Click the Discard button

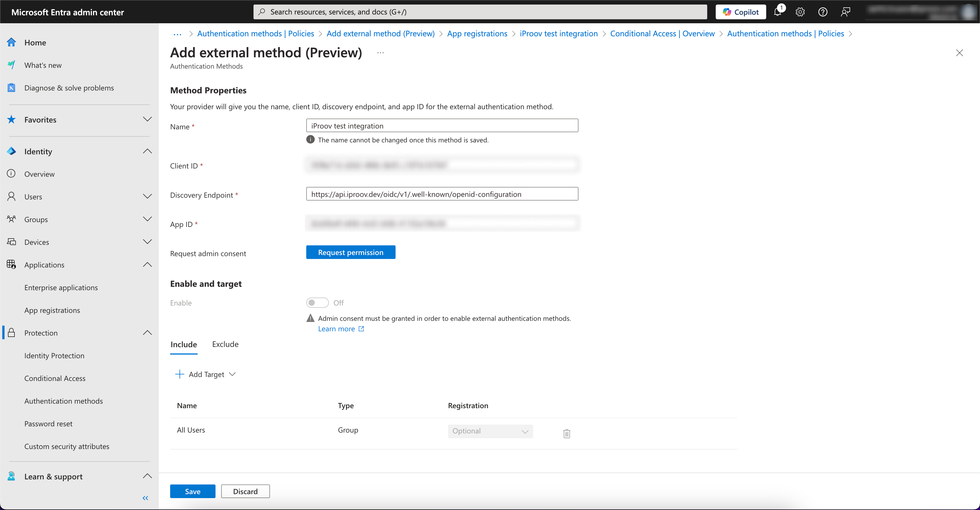click(245, 491)
